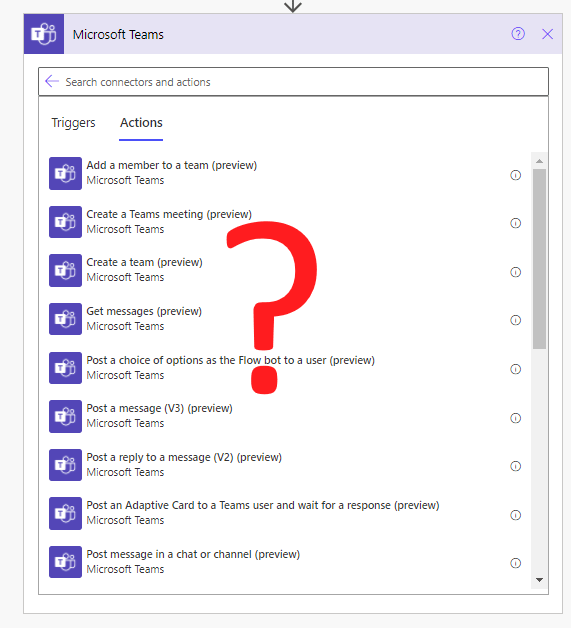This screenshot has width=571, height=628.
Task: Show info for Post a message (V3)
Action: pos(515,418)
